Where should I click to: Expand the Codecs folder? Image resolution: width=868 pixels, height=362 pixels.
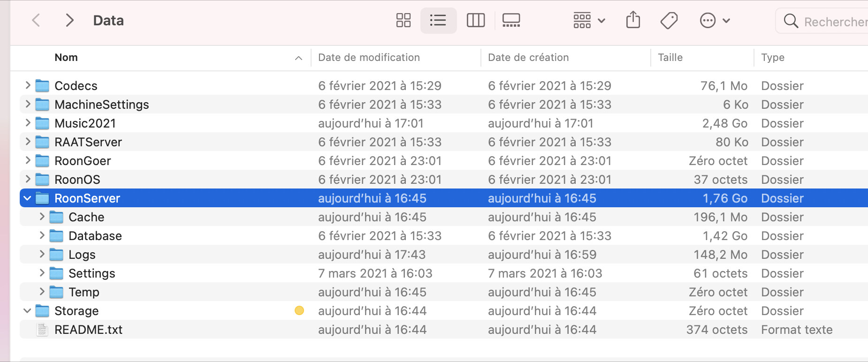pyautogui.click(x=28, y=85)
